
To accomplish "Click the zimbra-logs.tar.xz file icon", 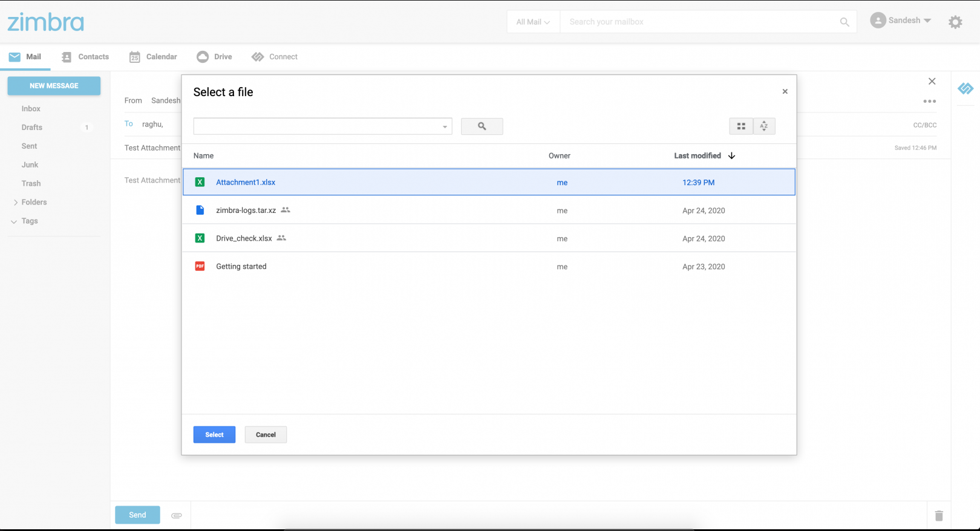I will point(200,210).
